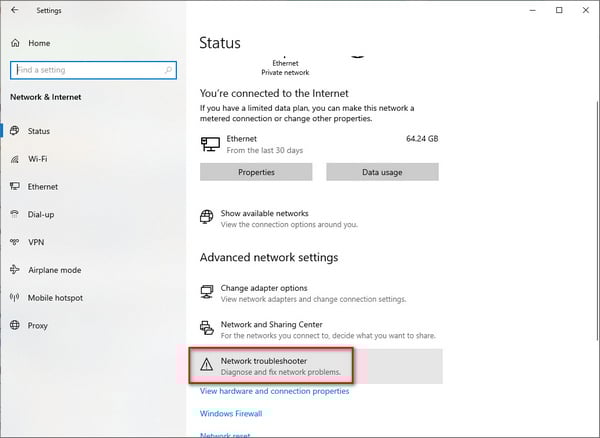The image size is (600, 438).
Task: Click the Proxy globe icon
Action: coord(15,325)
